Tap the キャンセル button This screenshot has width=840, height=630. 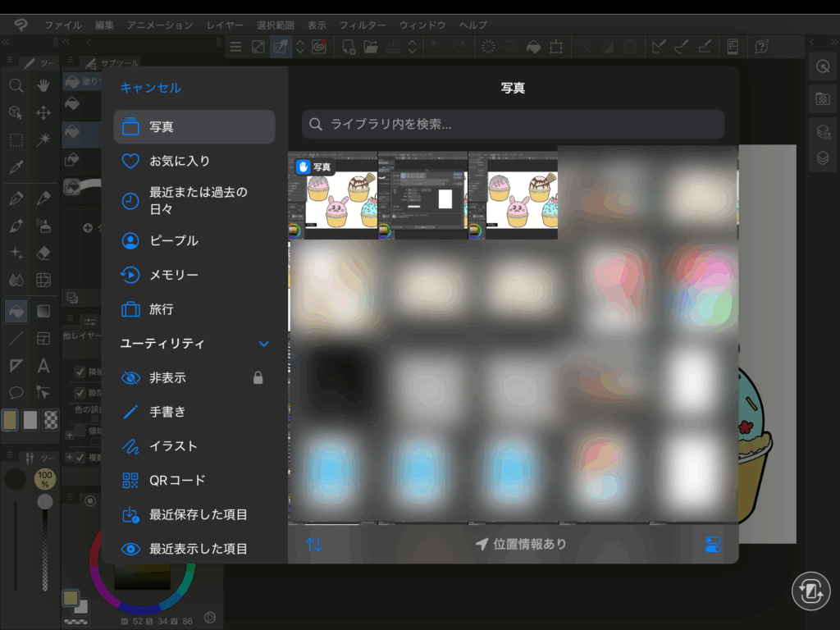click(x=150, y=88)
